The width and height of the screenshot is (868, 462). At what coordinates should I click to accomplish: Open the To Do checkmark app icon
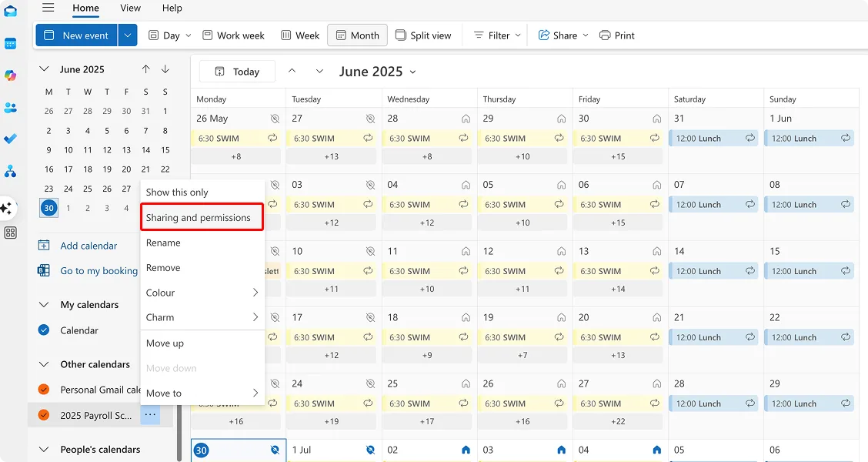[10, 139]
